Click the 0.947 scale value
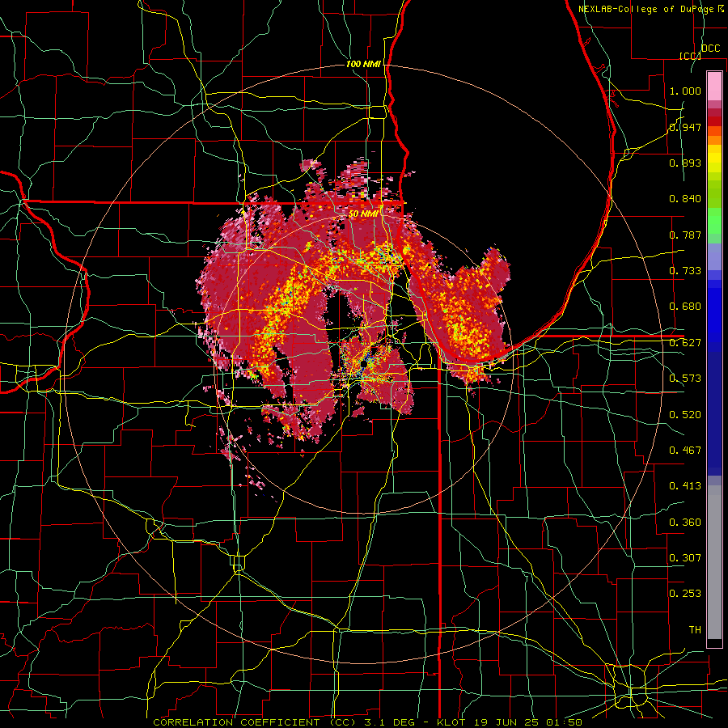 (x=685, y=127)
